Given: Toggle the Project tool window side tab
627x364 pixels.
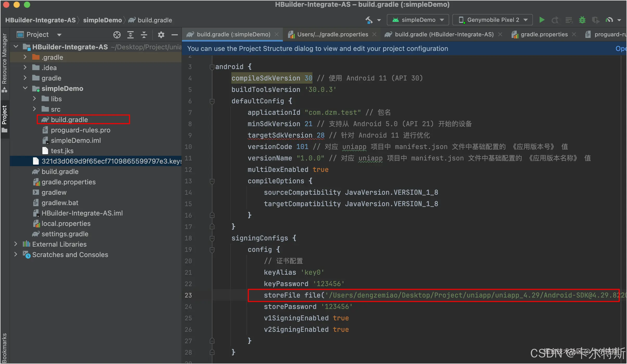Looking at the screenshot, I should click(4, 119).
